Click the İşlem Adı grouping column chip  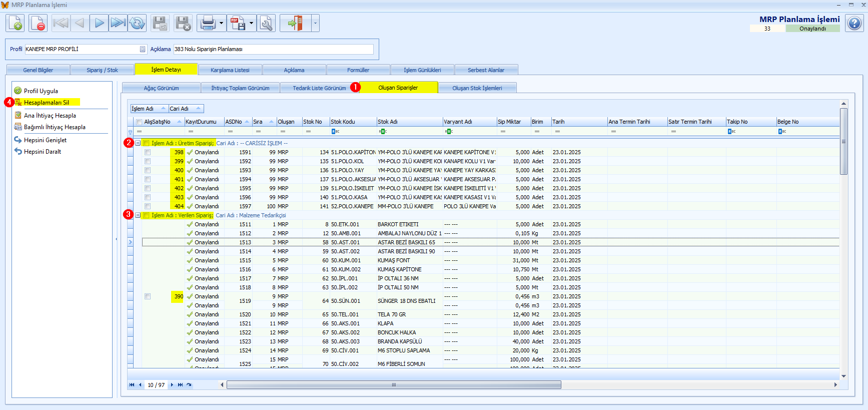[149, 109]
